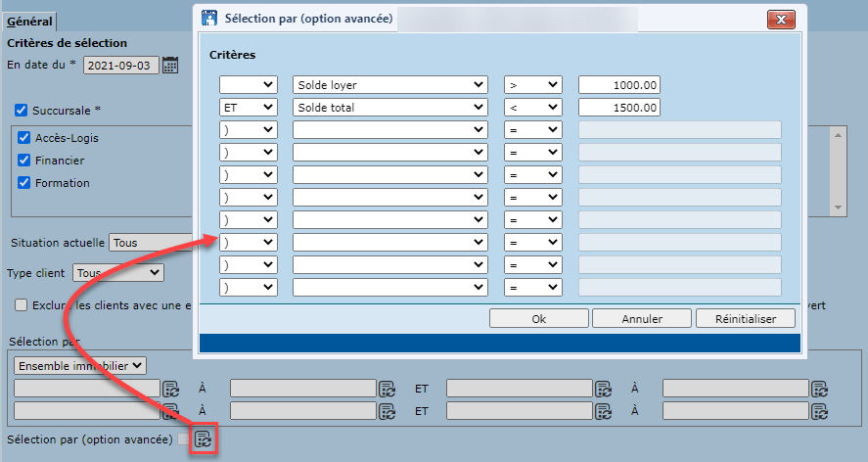868x462 pixels.
Task: Click the 1500.00 value input field
Action: pyautogui.click(x=618, y=108)
